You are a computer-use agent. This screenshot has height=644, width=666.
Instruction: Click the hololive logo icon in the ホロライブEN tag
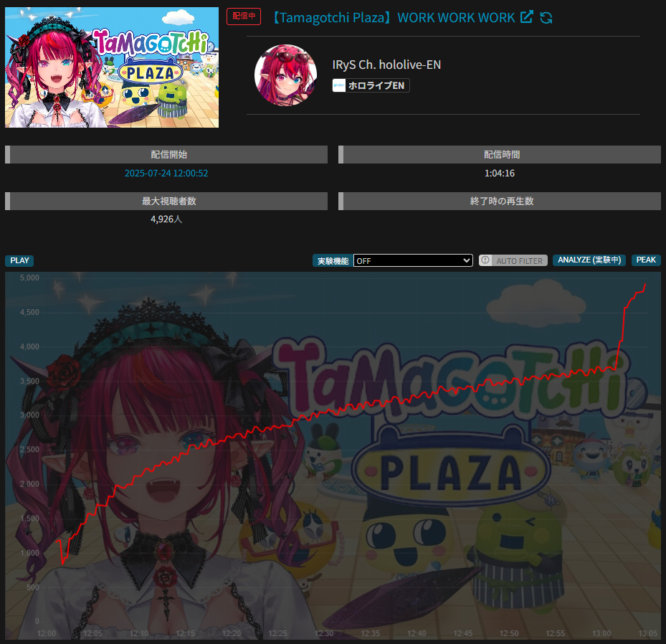point(339,85)
